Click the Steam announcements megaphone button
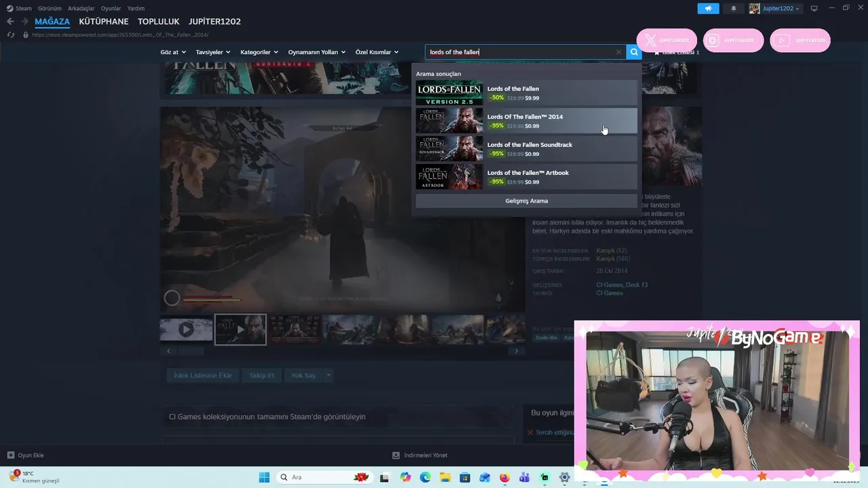The image size is (868, 488). (708, 8)
